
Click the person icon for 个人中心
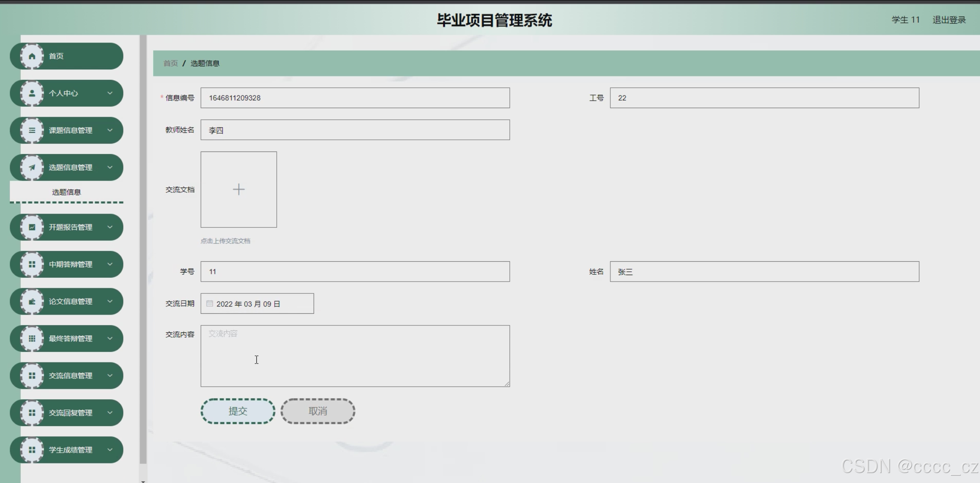pos(32,93)
